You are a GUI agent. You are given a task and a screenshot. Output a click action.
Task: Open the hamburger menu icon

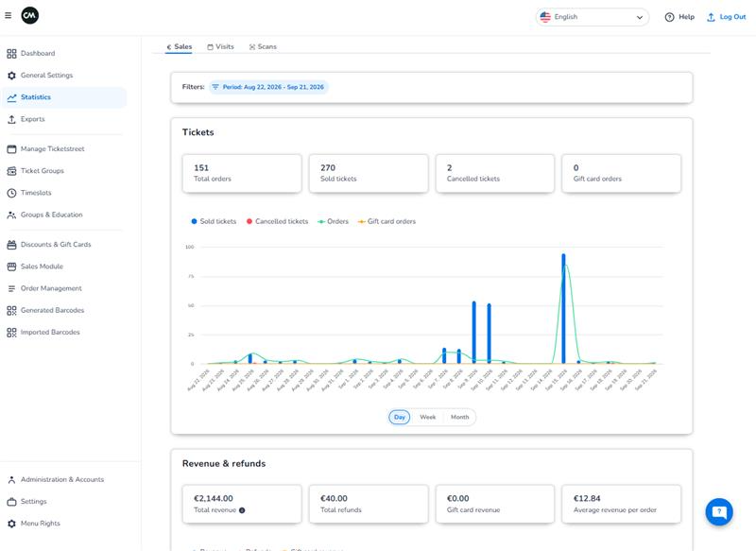(x=9, y=15)
